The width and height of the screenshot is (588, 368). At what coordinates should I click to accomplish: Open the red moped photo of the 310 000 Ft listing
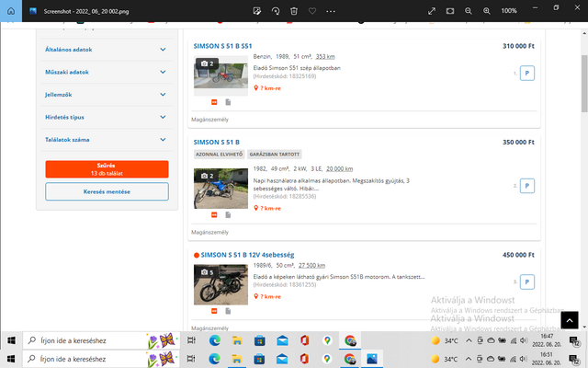pos(220,75)
